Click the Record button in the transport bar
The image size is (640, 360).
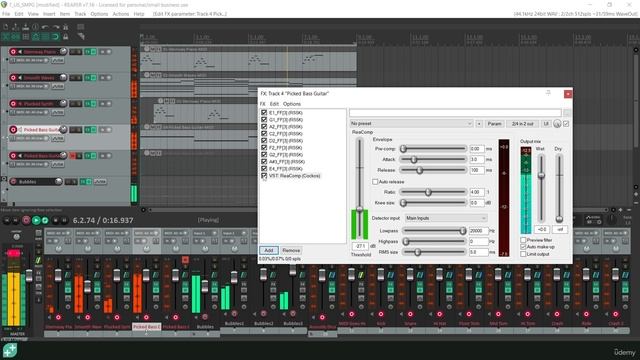tap(26, 220)
